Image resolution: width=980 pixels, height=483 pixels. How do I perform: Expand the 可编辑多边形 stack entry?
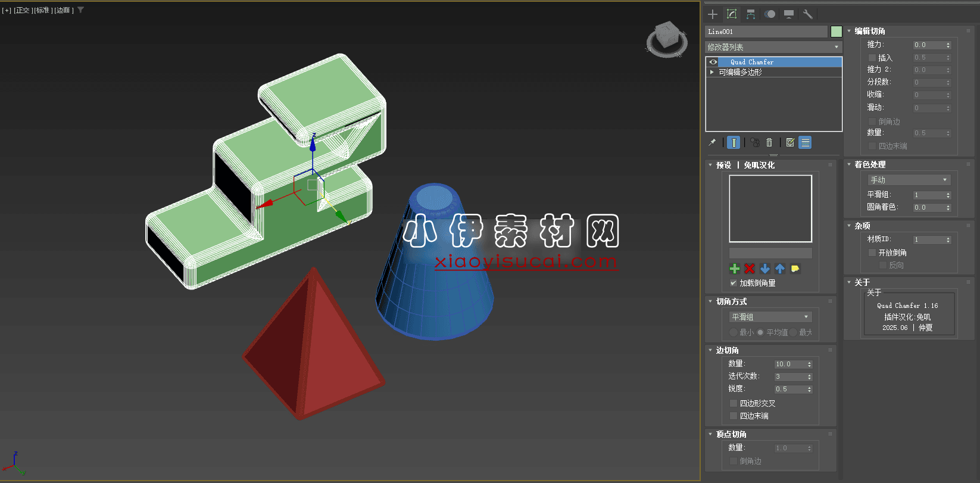coord(712,72)
